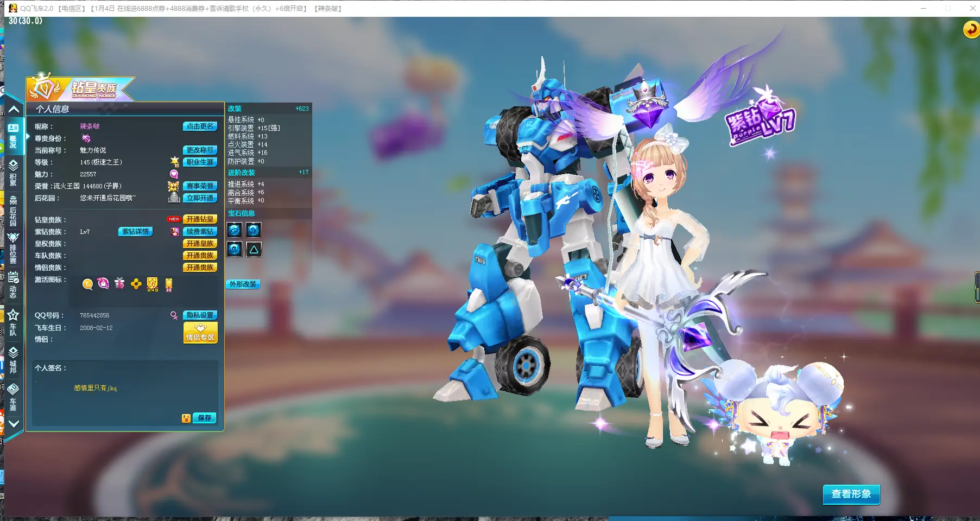Click the orange phone activation icon
The image size is (980, 521).
169,284
